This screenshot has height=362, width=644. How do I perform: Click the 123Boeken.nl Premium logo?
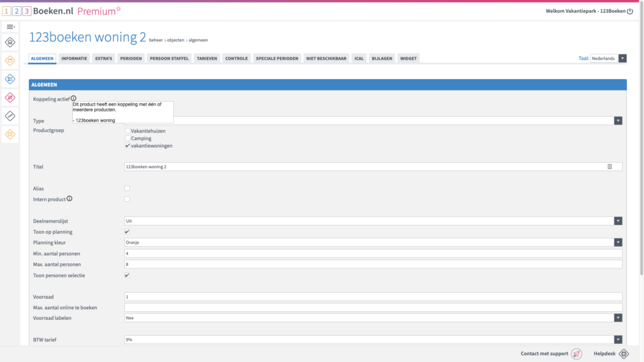coord(62,11)
